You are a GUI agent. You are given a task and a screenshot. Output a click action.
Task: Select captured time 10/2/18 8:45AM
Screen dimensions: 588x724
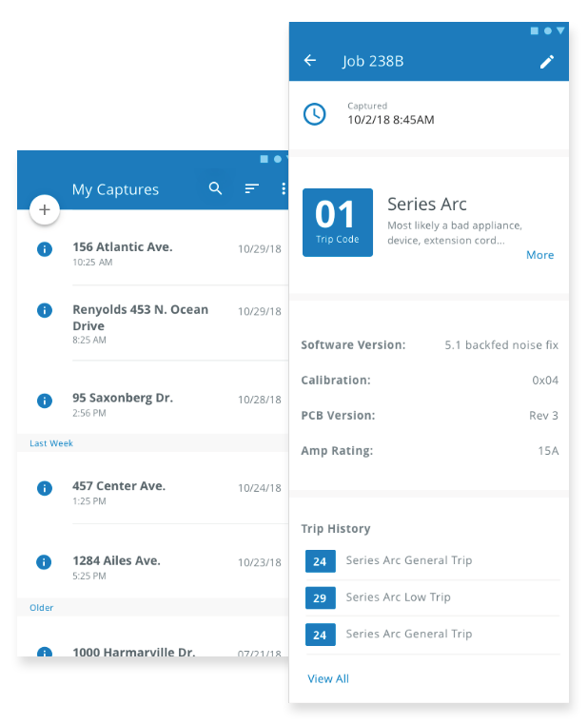(x=391, y=120)
